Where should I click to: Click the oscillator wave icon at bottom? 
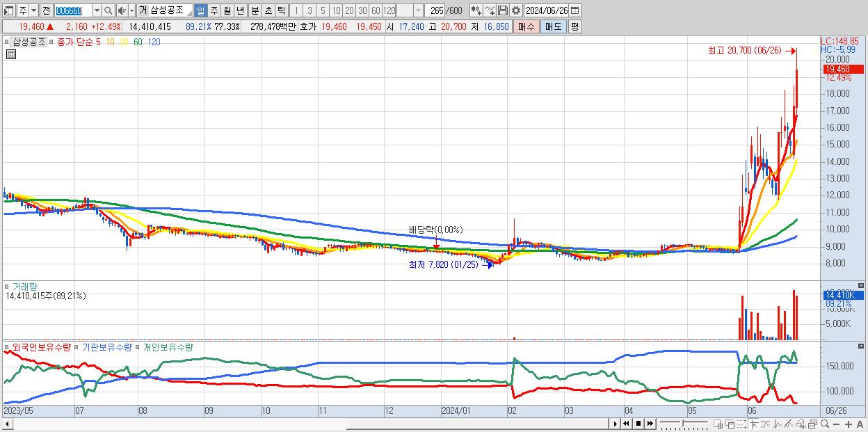coord(777,424)
